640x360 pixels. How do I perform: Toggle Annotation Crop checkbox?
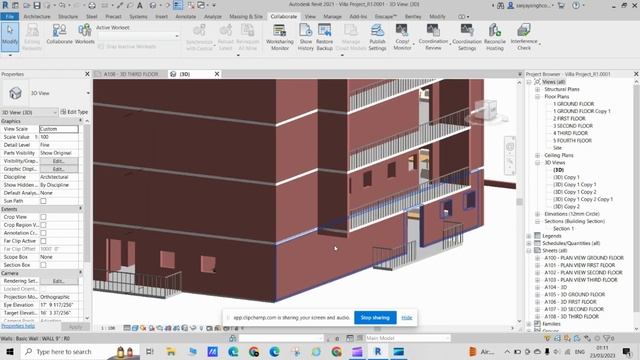point(43,233)
